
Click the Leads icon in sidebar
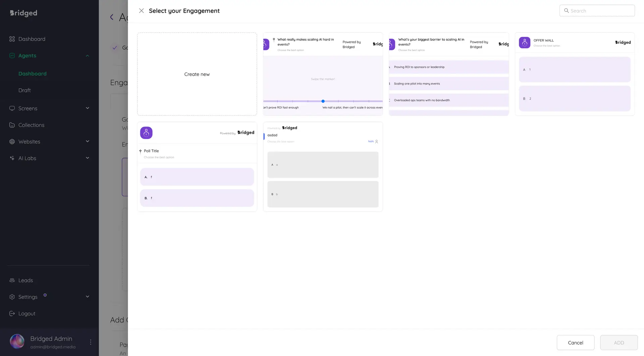pyautogui.click(x=12, y=280)
